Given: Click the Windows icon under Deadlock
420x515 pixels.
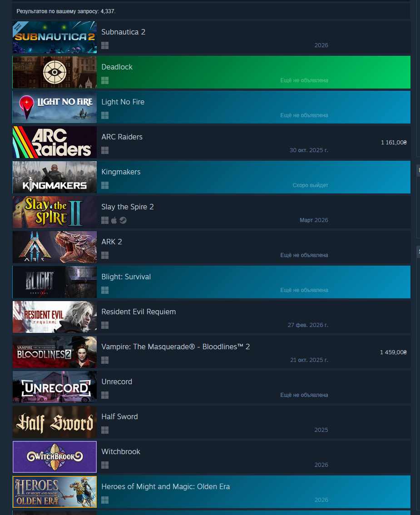Looking at the screenshot, I should point(105,80).
